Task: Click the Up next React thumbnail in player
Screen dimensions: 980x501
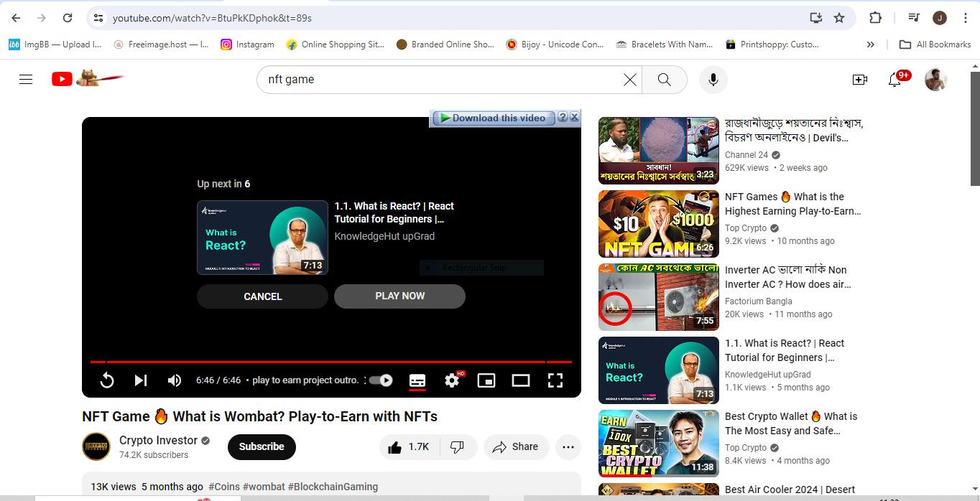Action: (262, 238)
